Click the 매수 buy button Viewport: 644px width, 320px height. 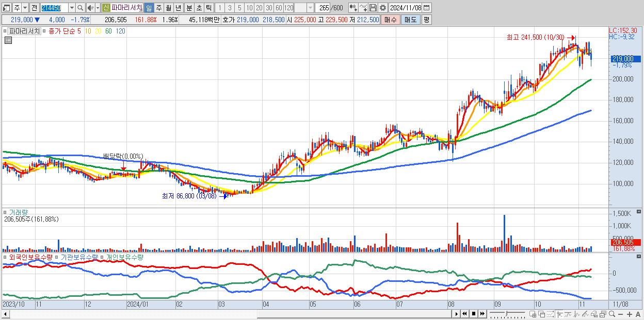391,20
